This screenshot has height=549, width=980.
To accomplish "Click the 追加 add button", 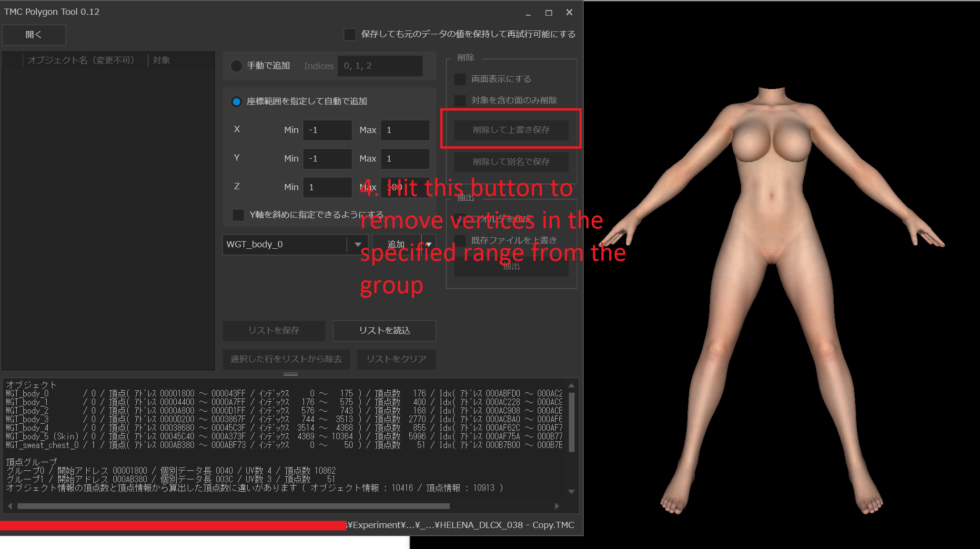I will click(396, 244).
